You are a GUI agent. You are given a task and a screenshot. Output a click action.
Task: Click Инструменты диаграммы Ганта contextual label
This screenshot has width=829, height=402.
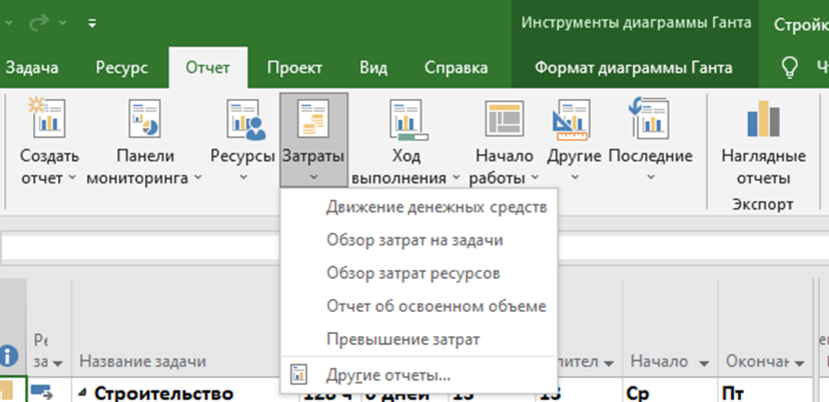[x=636, y=23]
